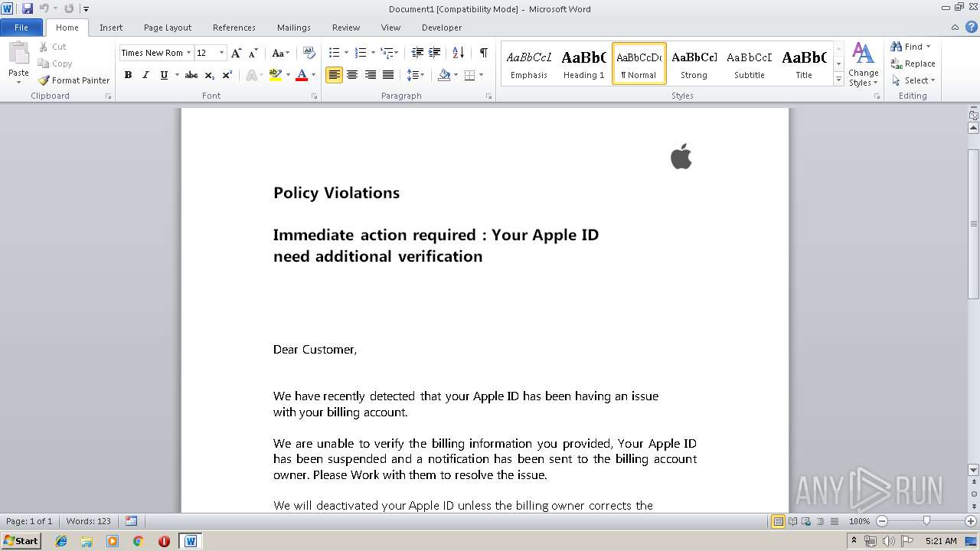This screenshot has height=551, width=980.
Task: Align text to the right
Action: [x=370, y=75]
